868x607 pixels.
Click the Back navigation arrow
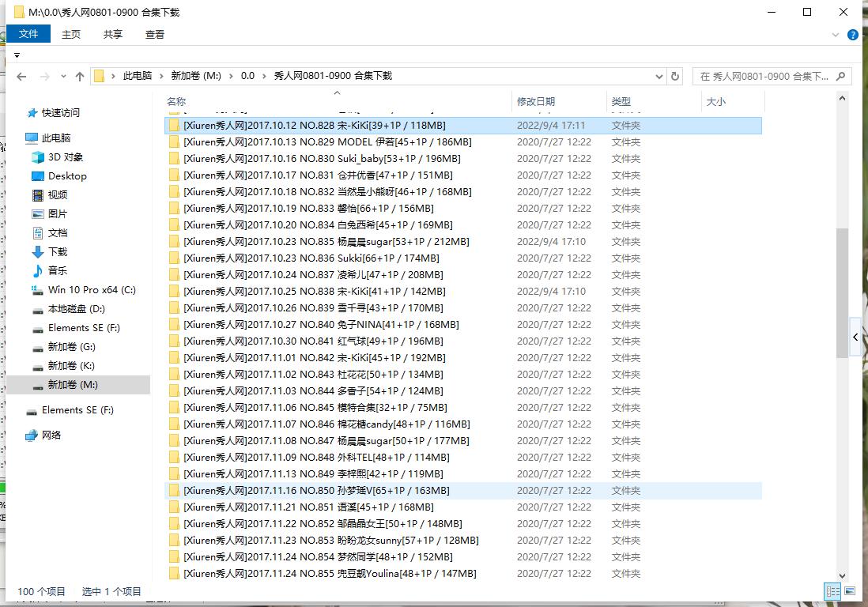coord(21,77)
